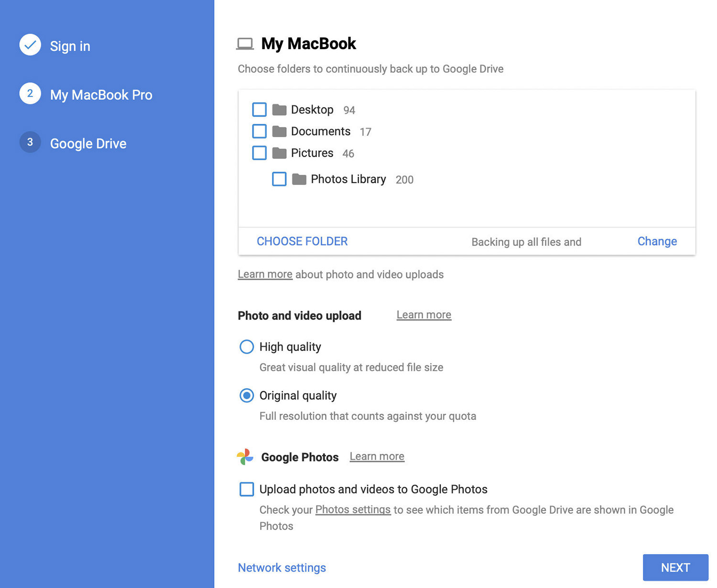The height and width of the screenshot is (588, 717).
Task: Check the Desktop folder checkbox
Action: (260, 109)
